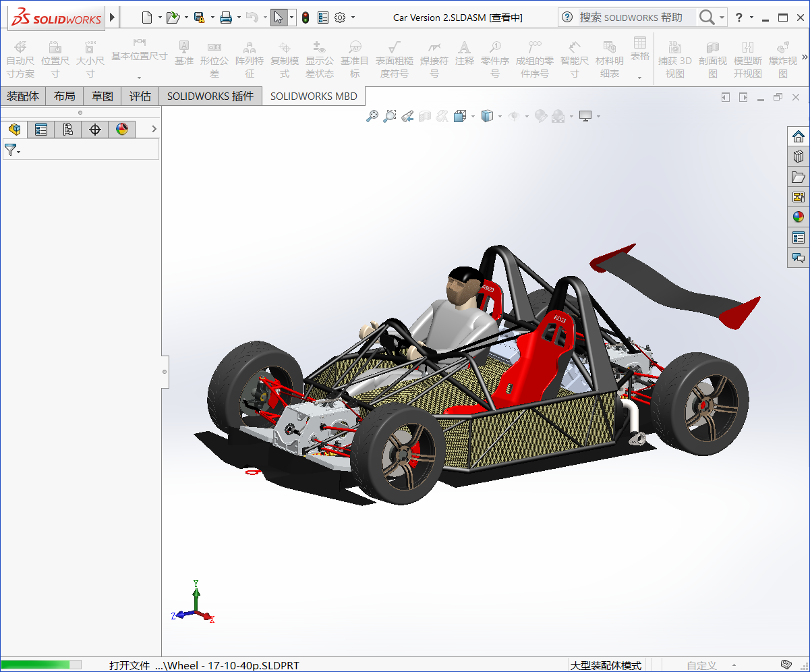Open the Help question mark icon
The width and height of the screenshot is (810, 672).
(x=739, y=18)
